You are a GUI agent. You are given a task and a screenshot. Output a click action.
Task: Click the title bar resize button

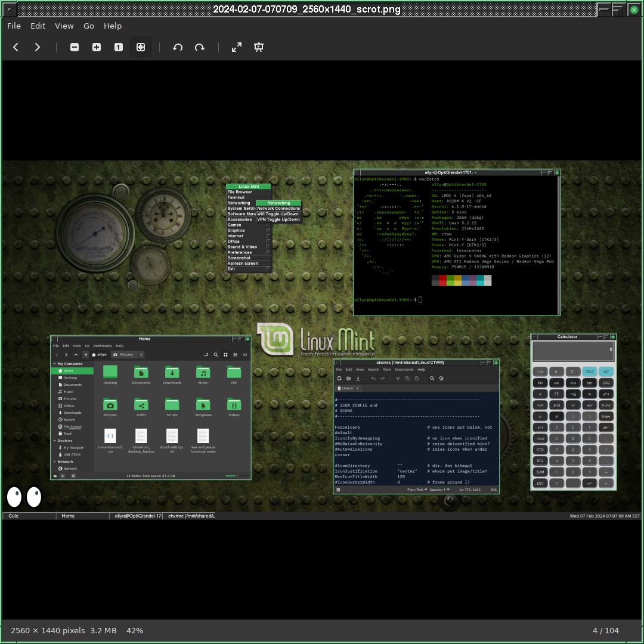[x=618, y=9]
